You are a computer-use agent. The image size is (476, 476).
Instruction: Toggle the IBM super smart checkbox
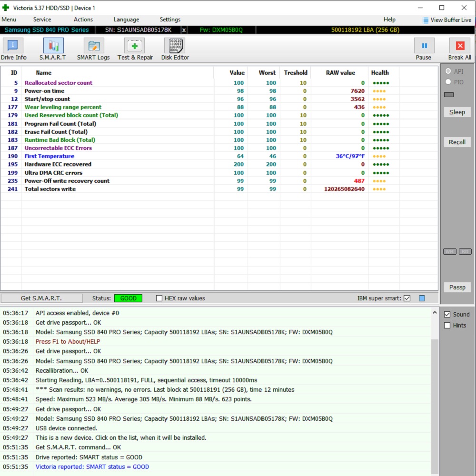click(x=407, y=298)
